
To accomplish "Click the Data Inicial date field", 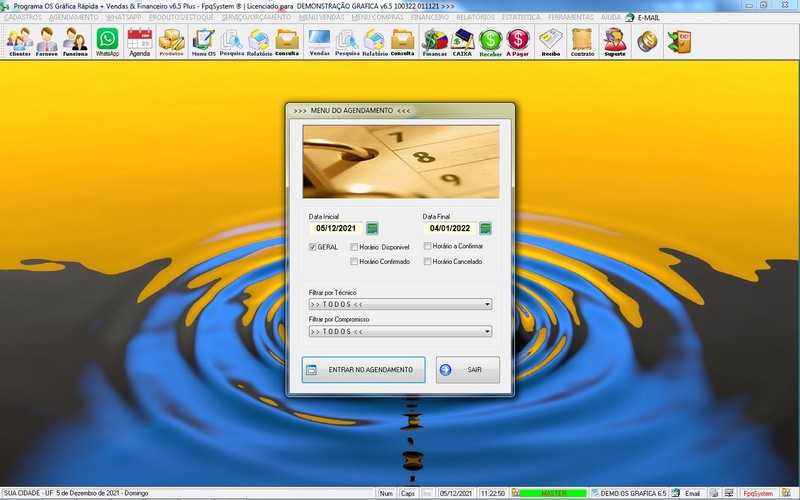I will 336,228.
